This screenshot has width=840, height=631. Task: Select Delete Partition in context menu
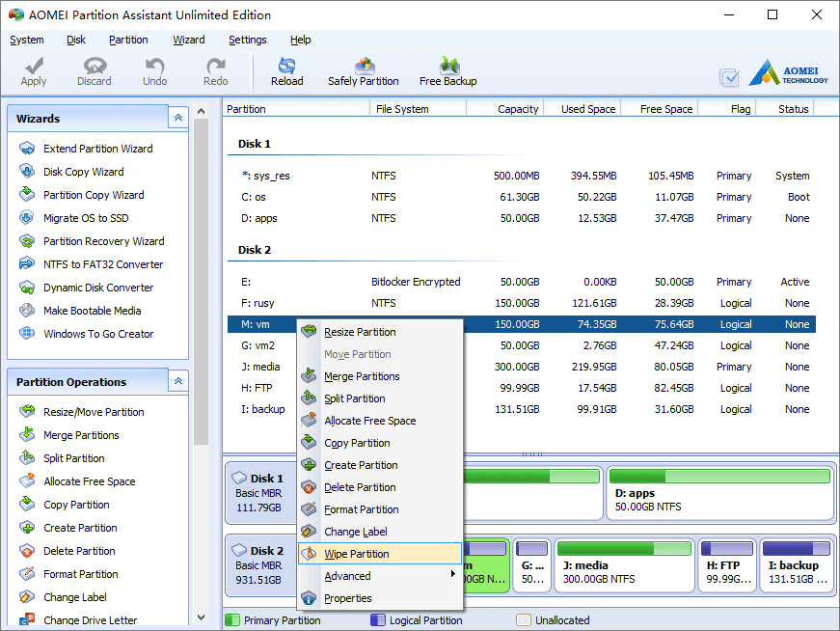tap(380, 487)
